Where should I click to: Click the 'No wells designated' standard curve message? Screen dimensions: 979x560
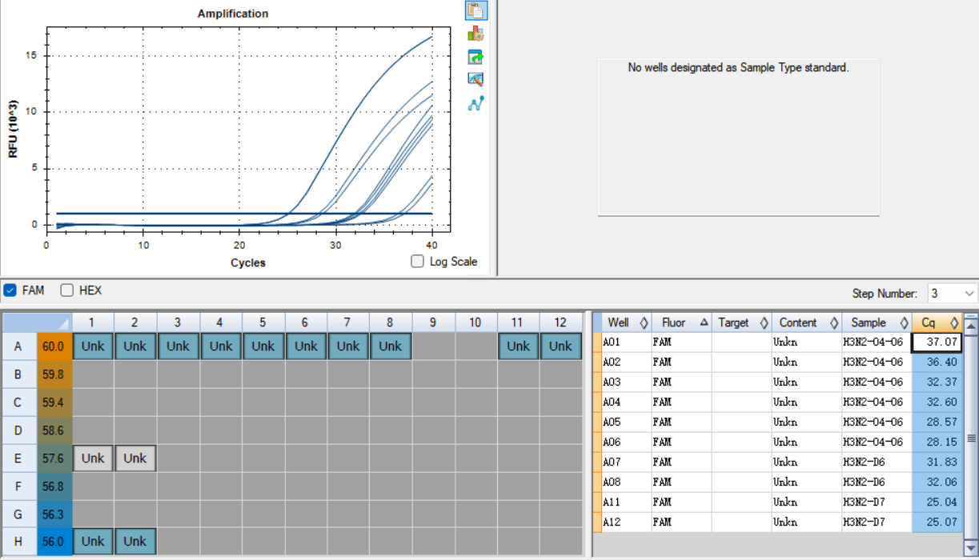coord(738,68)
